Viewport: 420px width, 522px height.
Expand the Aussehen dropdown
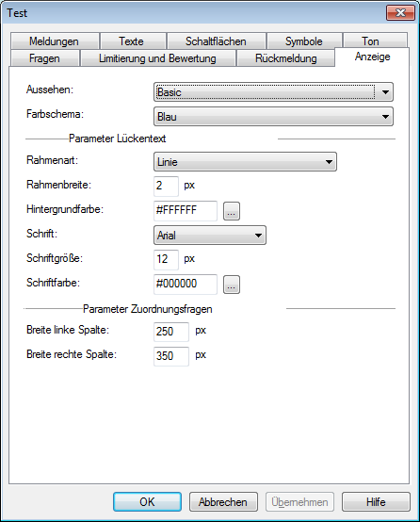(273, 92)
